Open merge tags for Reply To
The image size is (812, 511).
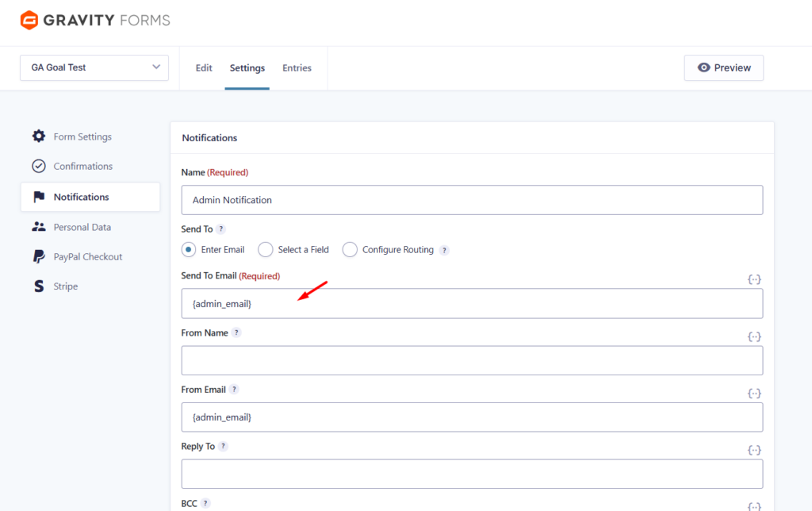click(x=754, y=450)
